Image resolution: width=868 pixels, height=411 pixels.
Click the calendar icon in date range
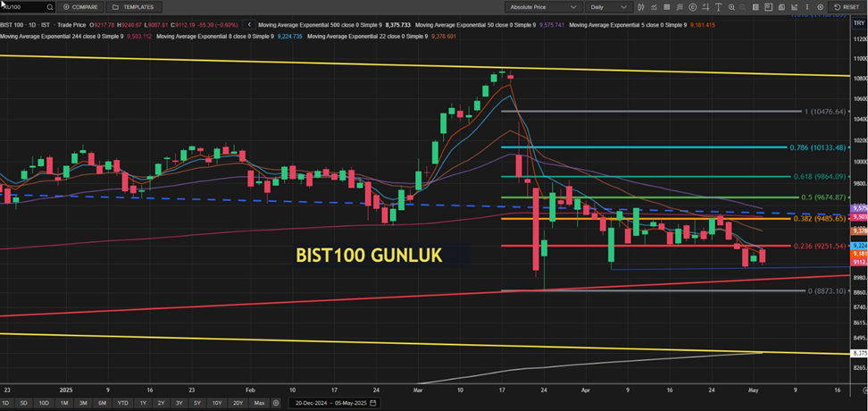pos(373,403)
